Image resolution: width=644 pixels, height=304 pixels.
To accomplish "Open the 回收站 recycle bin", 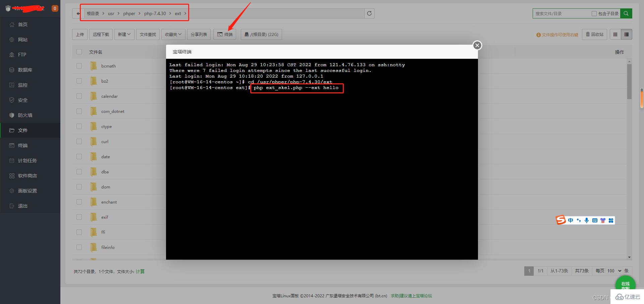I will pyautogui.click(x=594, y=34).
